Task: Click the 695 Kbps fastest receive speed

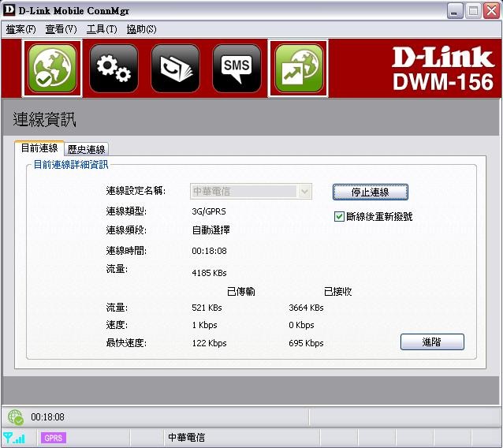Action: 306,343
